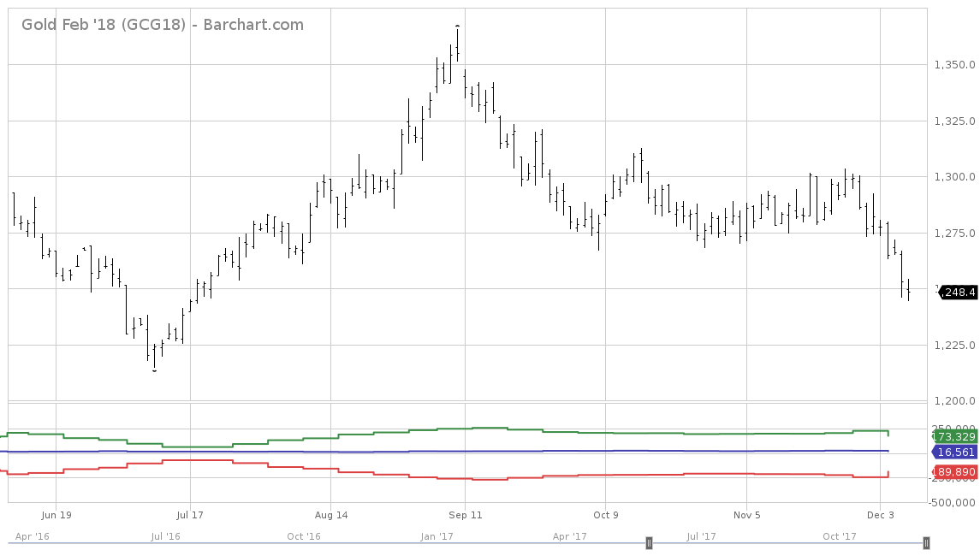Select the red 189,890 value badge

pos(952,471)
